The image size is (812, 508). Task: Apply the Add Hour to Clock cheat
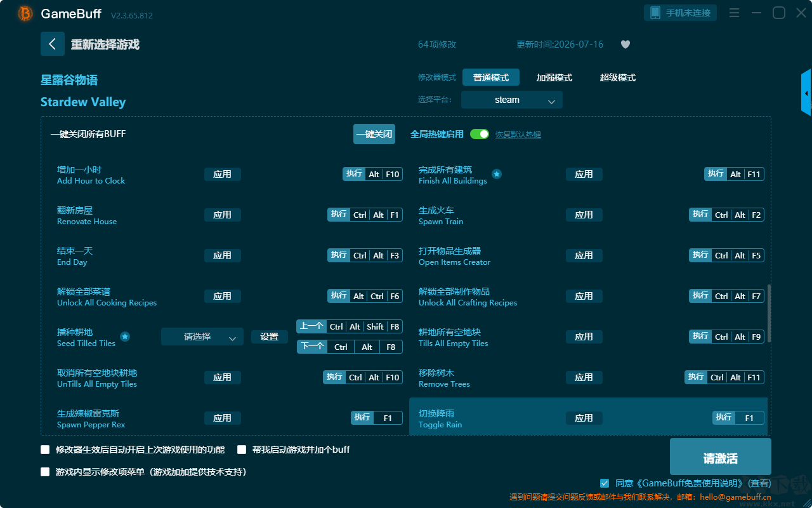click(223, 174)
